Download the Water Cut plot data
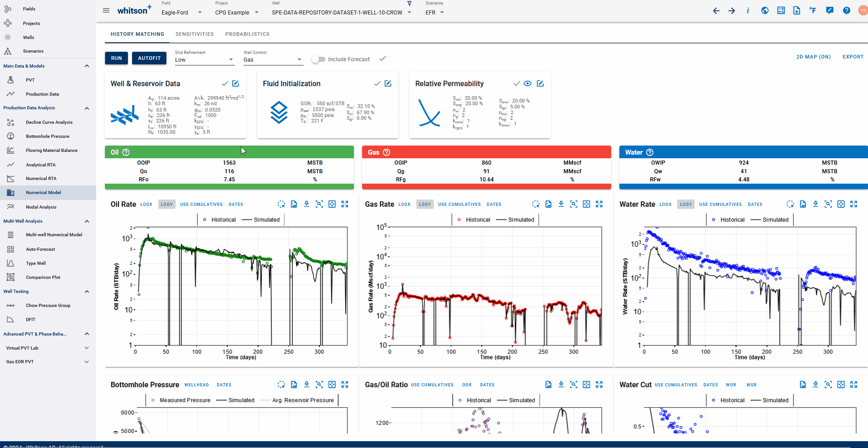This screenshot has height=448, width=868. (x=815, y=385)
